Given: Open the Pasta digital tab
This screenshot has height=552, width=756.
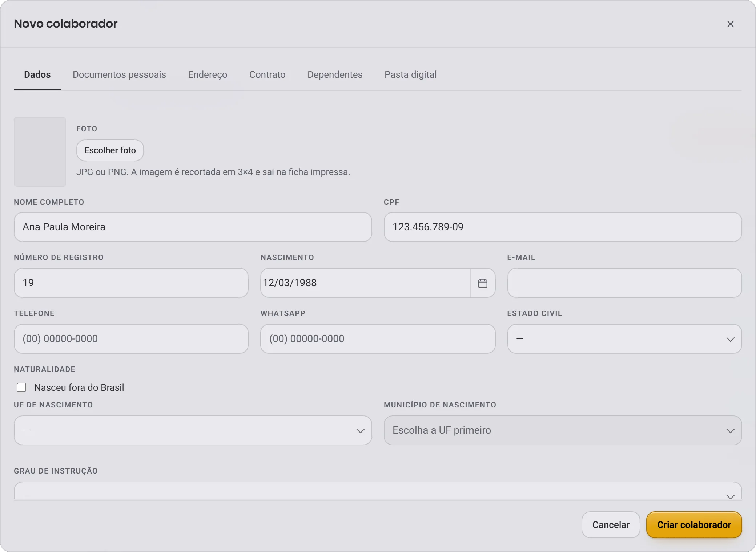Looking at the screenshot, I should tap(410, 74).
